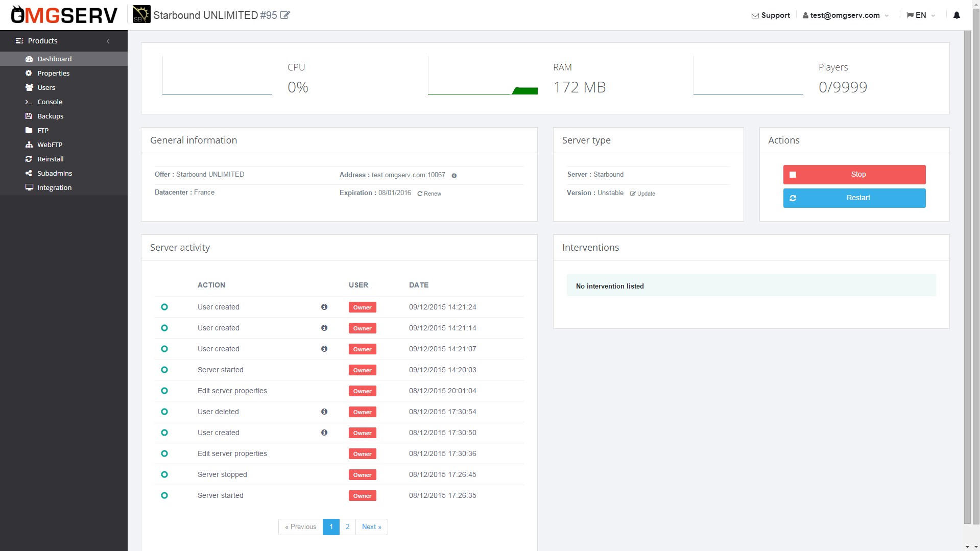This screenshot has width=980, height=551.
Task: Go to Dashboard in sidebar
Action: (x=64, y=59)
